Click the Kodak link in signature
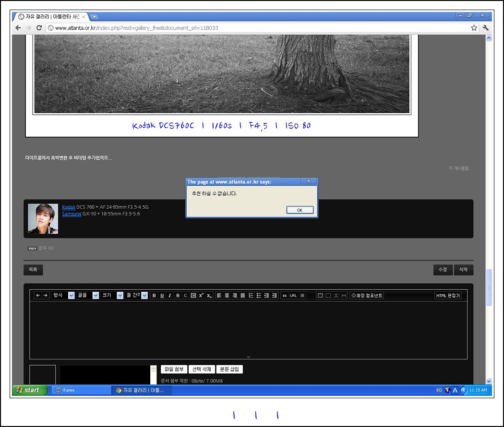 pyautogui.click(x=69, y=207)
